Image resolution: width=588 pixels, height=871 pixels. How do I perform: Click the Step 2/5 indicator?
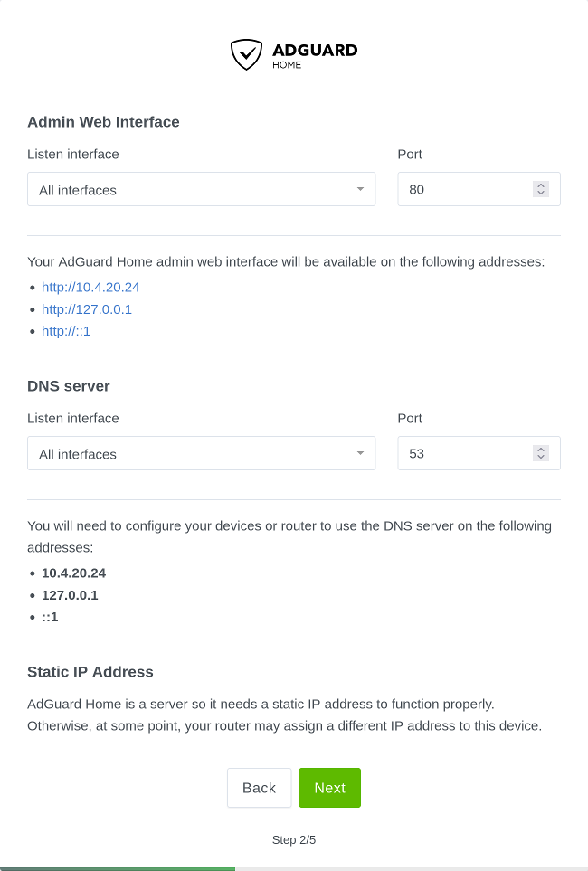click(x=293, y=839)
